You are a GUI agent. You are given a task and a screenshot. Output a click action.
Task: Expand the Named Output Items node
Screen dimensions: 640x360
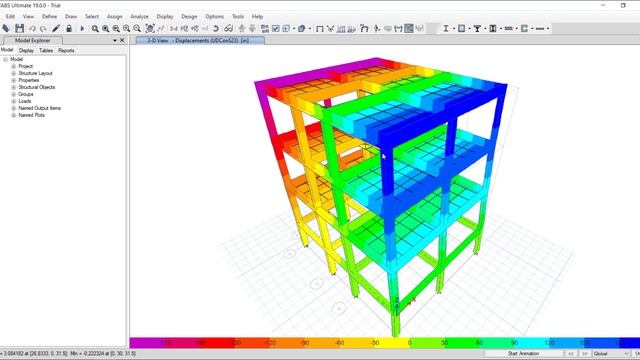[x=13, y=108]
